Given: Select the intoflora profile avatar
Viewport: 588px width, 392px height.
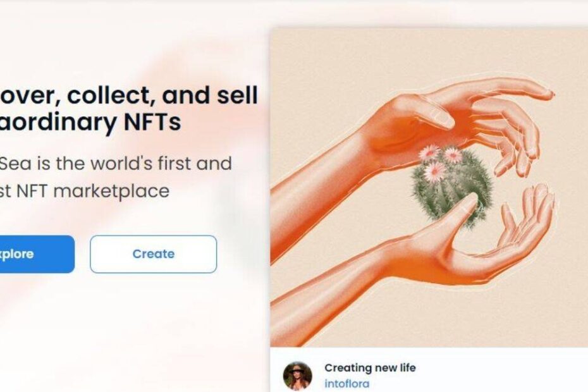Looking at the screenshot, I should [298, 376].
